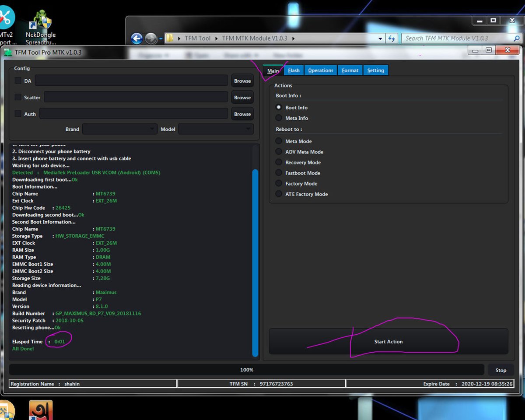This screenshot has height=420, width=525.
Task: Open the NckDongle Spreadtrum desktop shortcut
Action: (x=41, y=27)
